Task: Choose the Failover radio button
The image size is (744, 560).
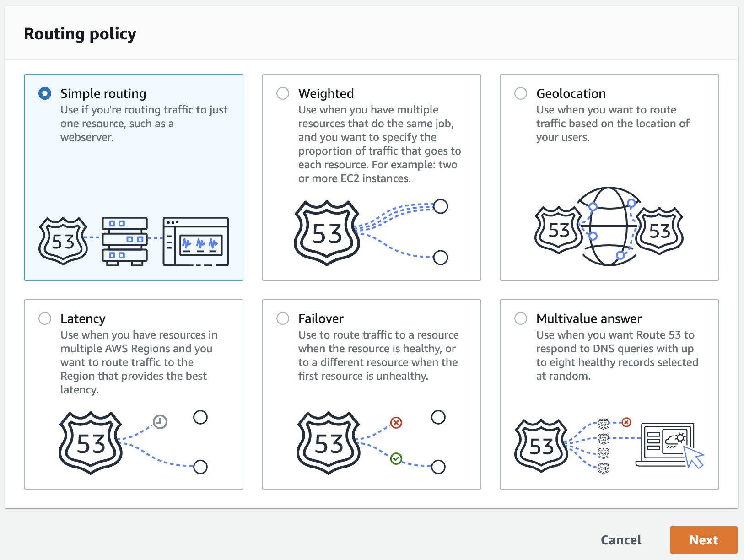Action: (x=283, y=318)
